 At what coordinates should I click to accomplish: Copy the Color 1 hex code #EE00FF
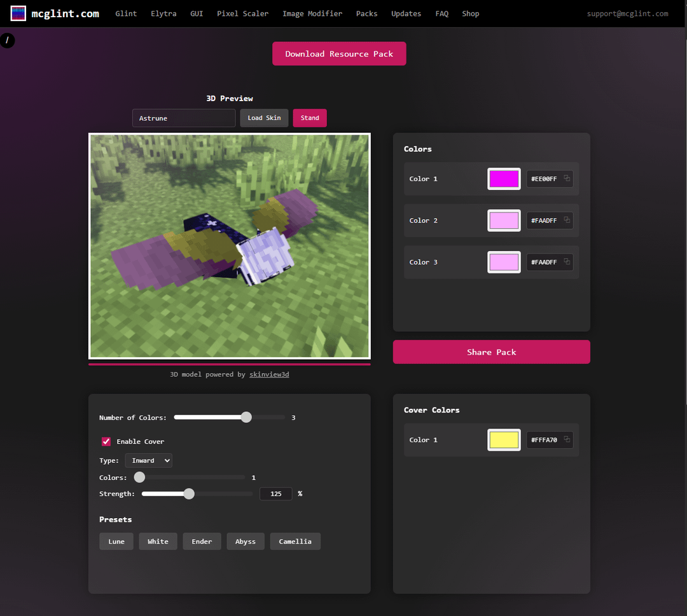566,179
